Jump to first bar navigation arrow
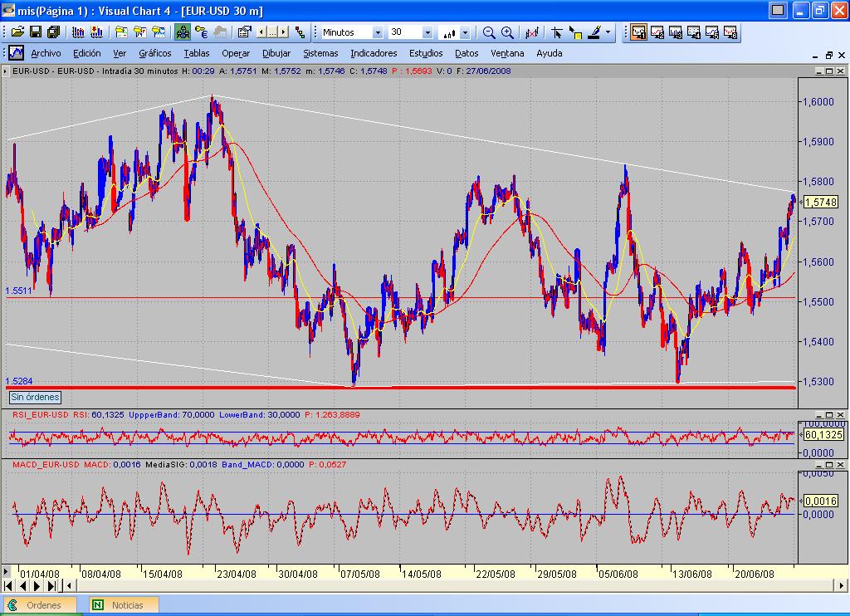Screen dimensions: 850x616 pyautogui.click(x=8, y=585)
